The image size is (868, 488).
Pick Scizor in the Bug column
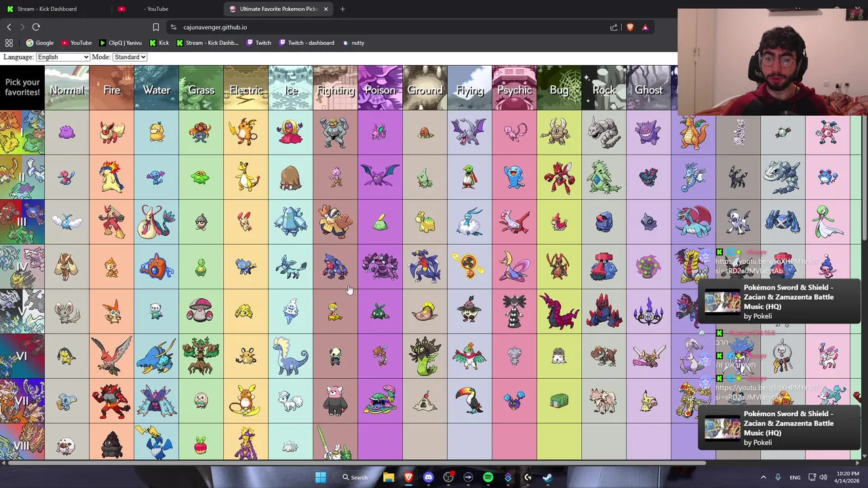(x=559, y=178)
